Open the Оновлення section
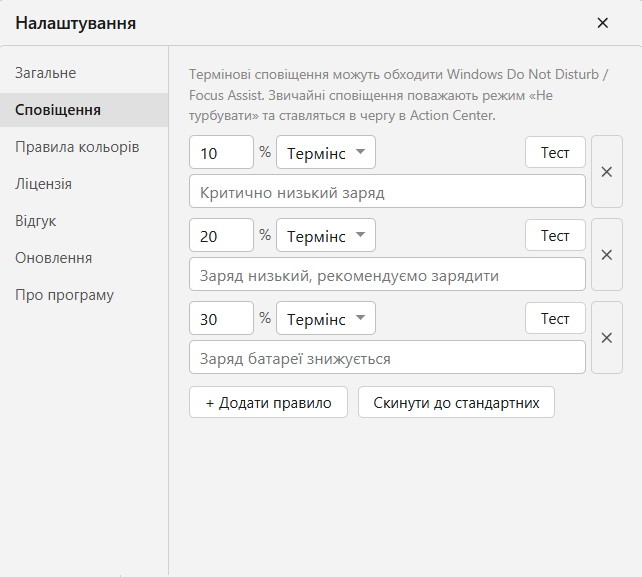This screenshot has height=577, width=642. coord(84,258)
